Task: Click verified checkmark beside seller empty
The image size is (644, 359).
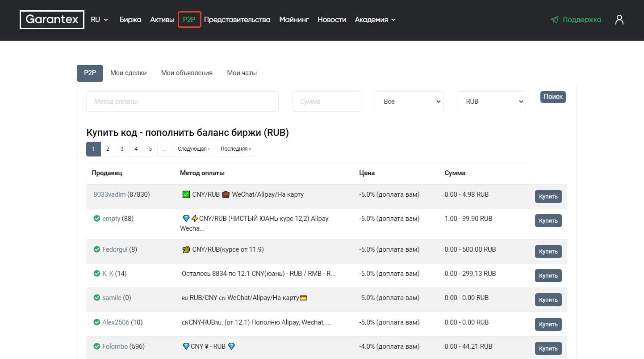Action: click(x=96, y=219)
